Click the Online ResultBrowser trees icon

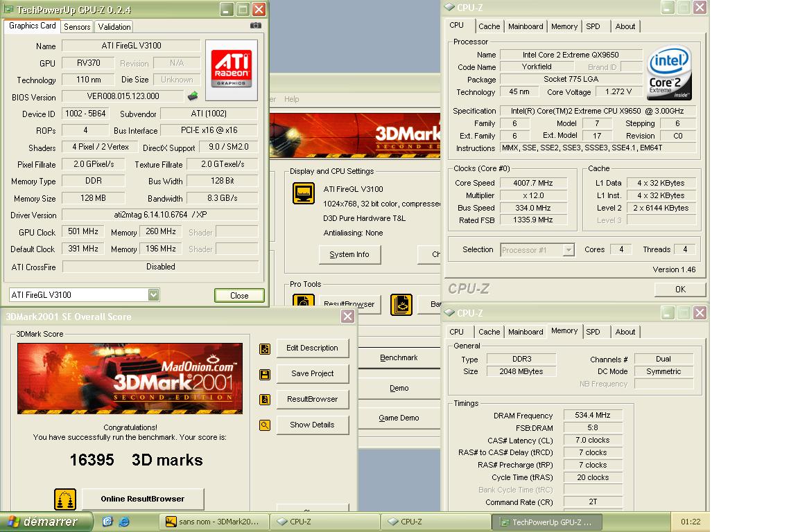65,499
